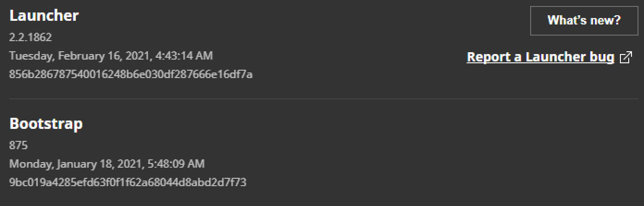Click the year 2021 in the Bootstrap date
644x206 pixels.
[x=127, y=164]
